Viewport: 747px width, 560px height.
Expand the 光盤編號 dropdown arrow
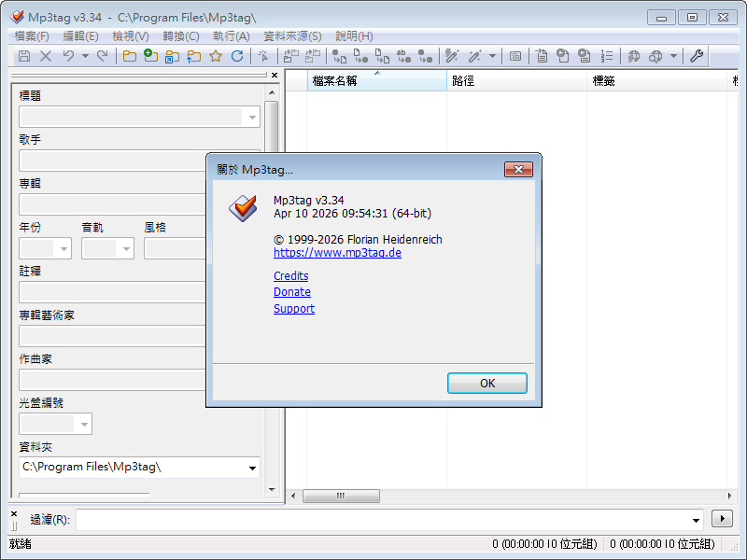click(84, 424)
